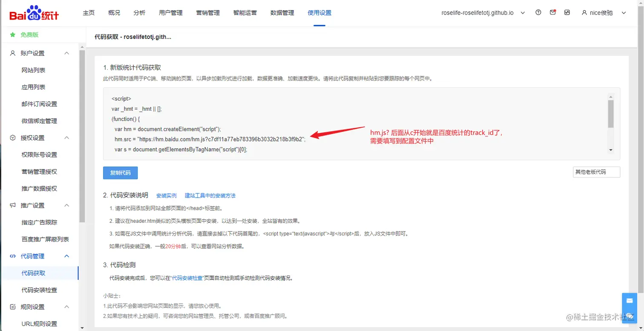Open URL规则设置 in the sidebar

point(39,324)
